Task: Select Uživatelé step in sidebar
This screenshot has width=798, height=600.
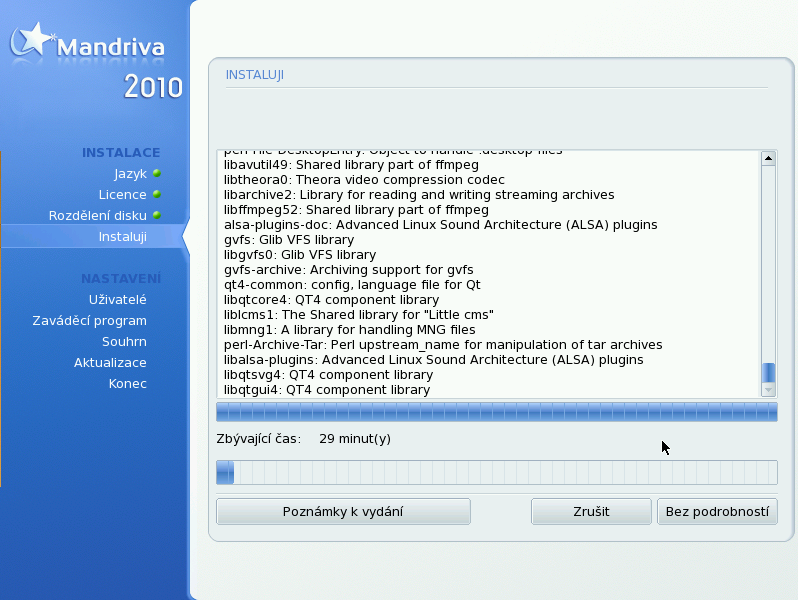Action: 118,299
